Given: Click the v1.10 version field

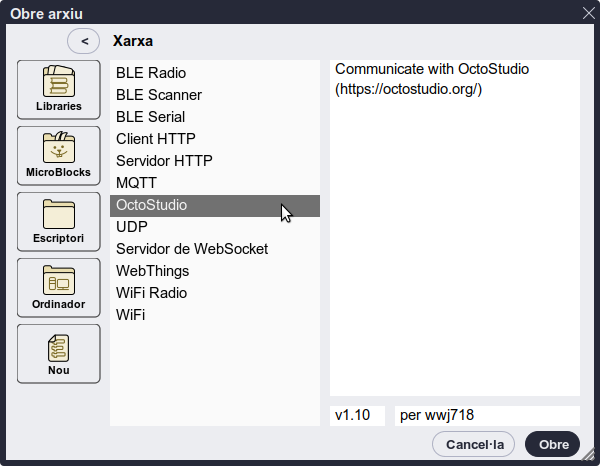Looking at the screenshot, I should pyautogui.click(x=357, y=415).
